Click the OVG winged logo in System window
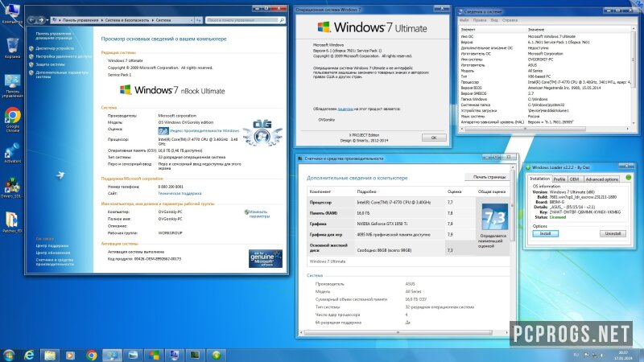Viewport: 644px width, 362px height. click(262, 134)
